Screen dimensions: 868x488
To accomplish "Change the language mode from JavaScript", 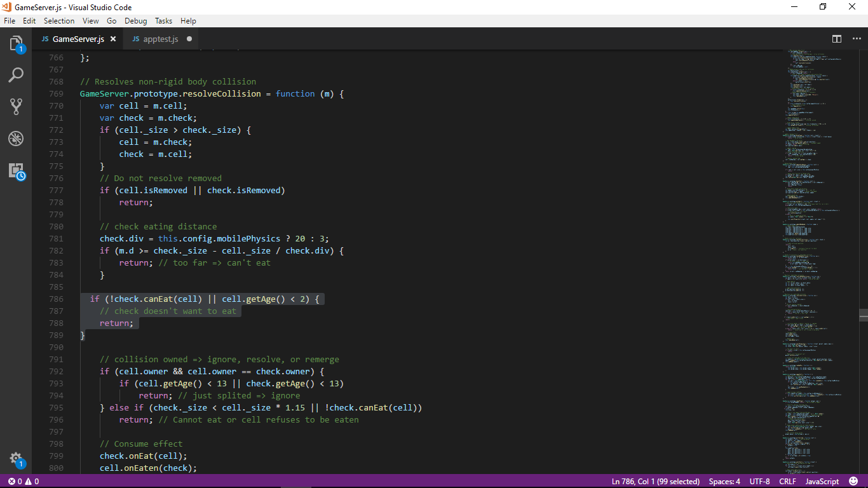I will tap(822, 481).
